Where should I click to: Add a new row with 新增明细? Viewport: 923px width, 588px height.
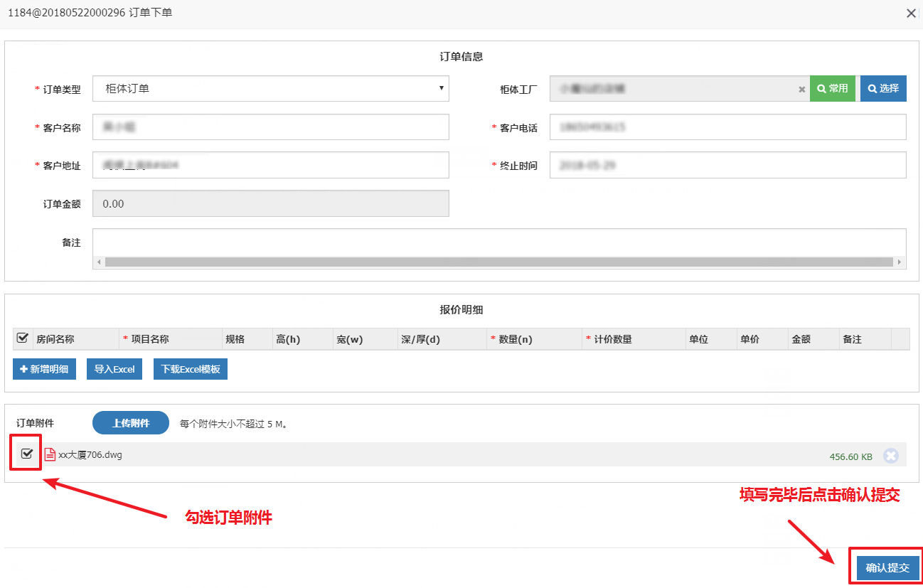(x=44, y=369)
